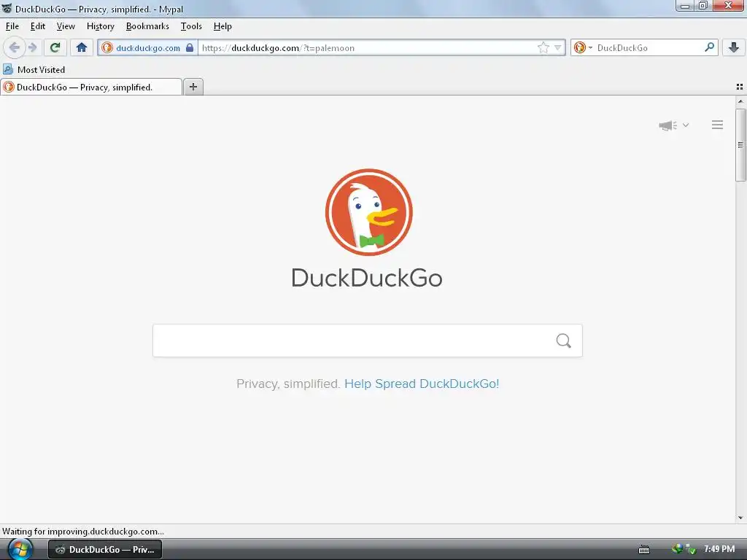Open the Edit menu

click(38, 26)
